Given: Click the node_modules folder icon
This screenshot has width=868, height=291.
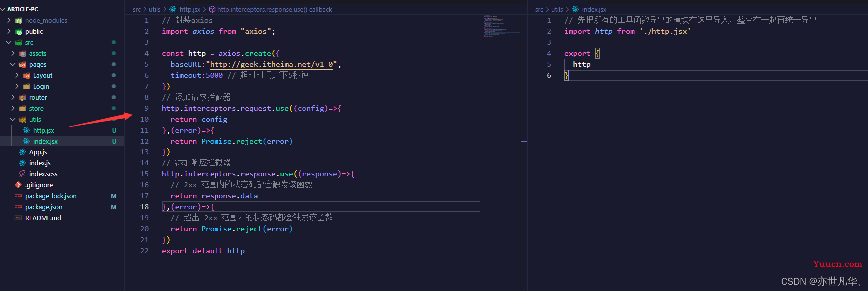Looking at the screenshot, I should point(19,20).
